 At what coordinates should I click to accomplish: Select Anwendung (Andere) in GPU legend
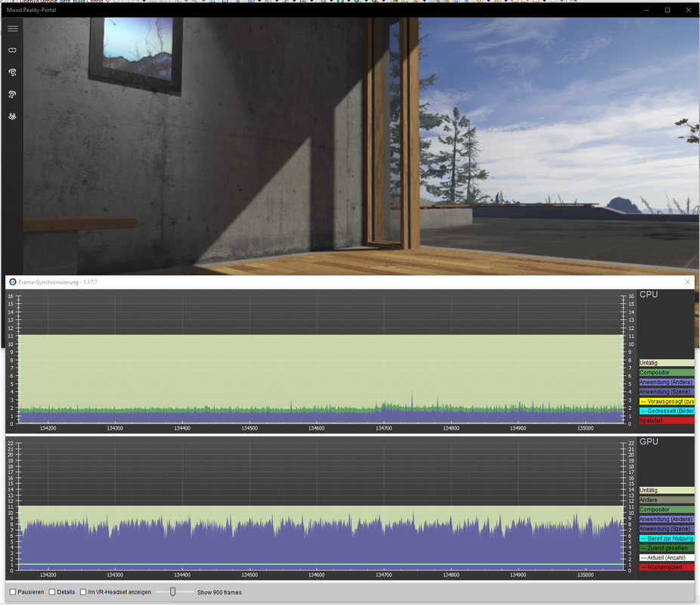click(667, 520)
